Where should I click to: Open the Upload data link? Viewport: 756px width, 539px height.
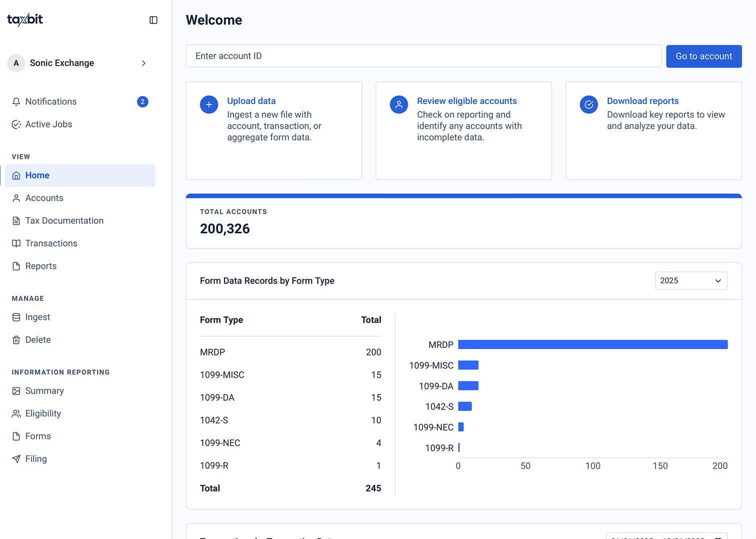tap(251, 101)
